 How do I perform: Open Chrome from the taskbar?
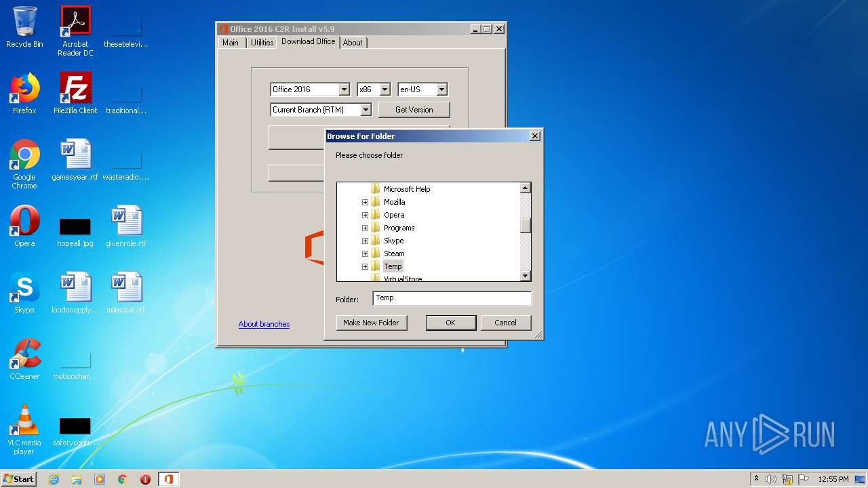pyautogui.click(x=123, y=479)
